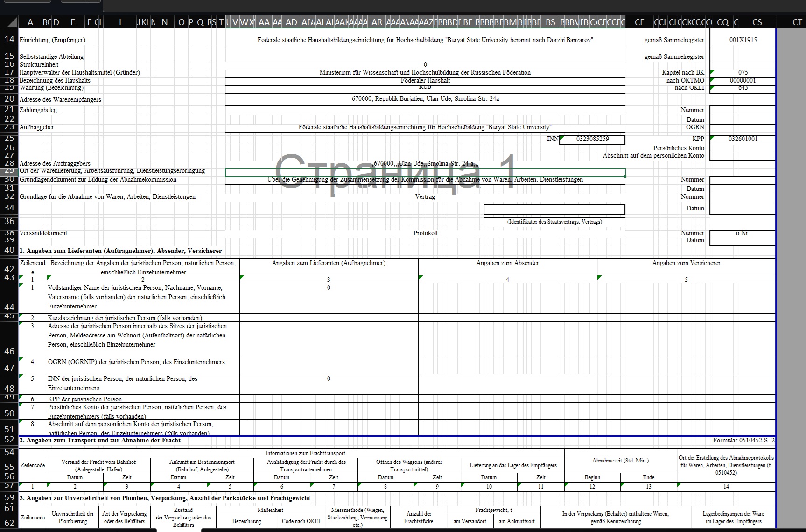Click the 'Versanddokument' label
806x532 pixels.
pos(43,233)
